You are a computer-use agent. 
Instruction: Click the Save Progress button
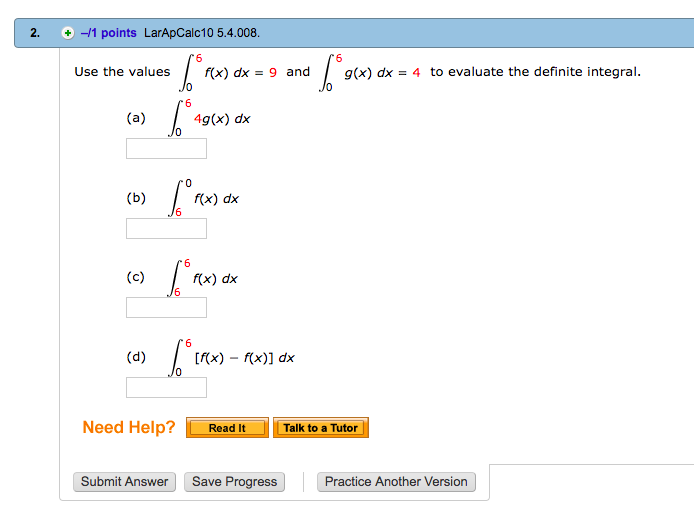point(235,482)
